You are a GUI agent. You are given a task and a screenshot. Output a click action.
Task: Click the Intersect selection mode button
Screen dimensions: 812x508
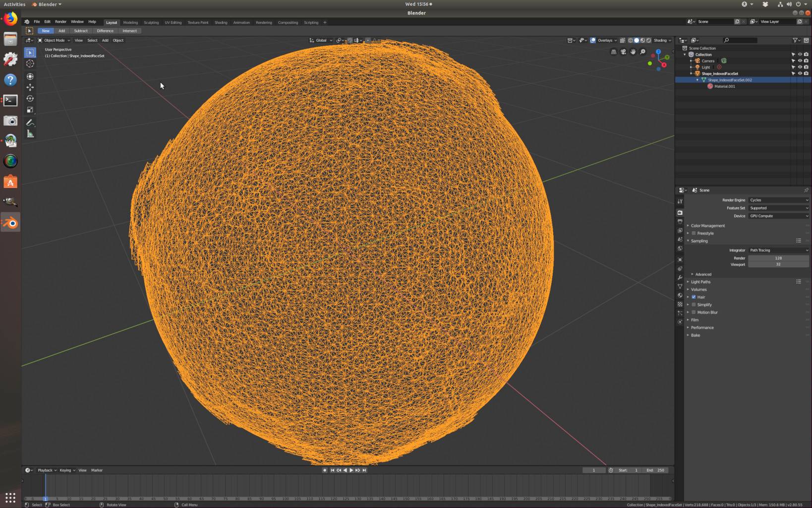click(x=130, y=31)
